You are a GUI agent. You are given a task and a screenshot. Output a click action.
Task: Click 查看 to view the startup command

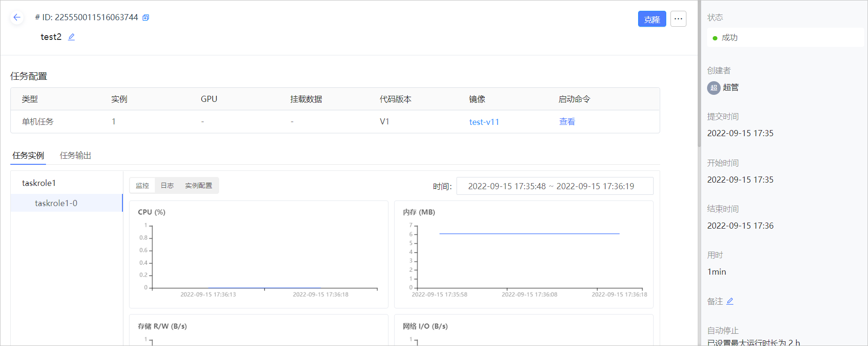click(567, 122)
